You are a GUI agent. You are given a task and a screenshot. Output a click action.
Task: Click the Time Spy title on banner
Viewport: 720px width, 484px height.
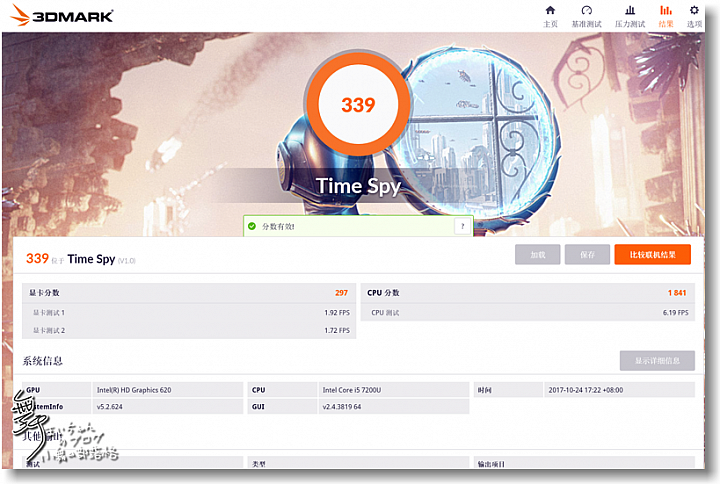point(359,186)
